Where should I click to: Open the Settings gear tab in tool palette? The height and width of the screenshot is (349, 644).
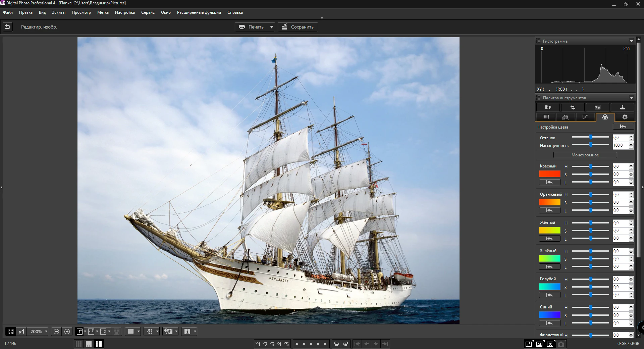pos(625,117)
